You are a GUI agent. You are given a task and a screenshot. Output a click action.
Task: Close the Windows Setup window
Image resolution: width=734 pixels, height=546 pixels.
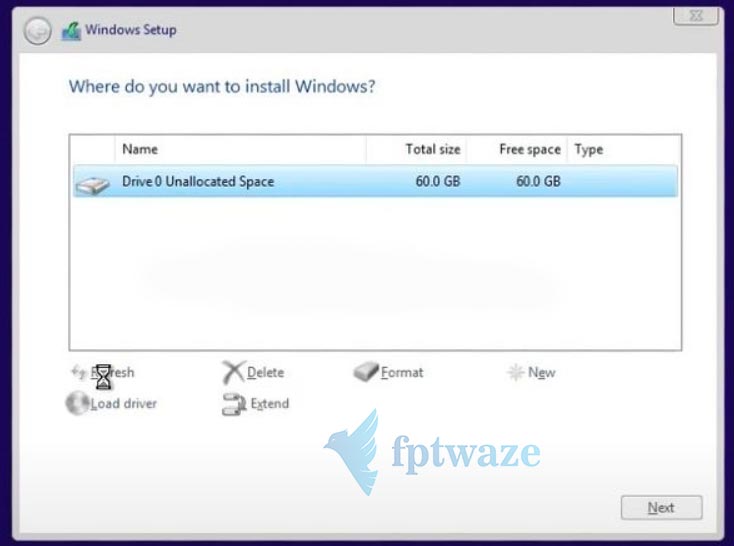[696, 16]
